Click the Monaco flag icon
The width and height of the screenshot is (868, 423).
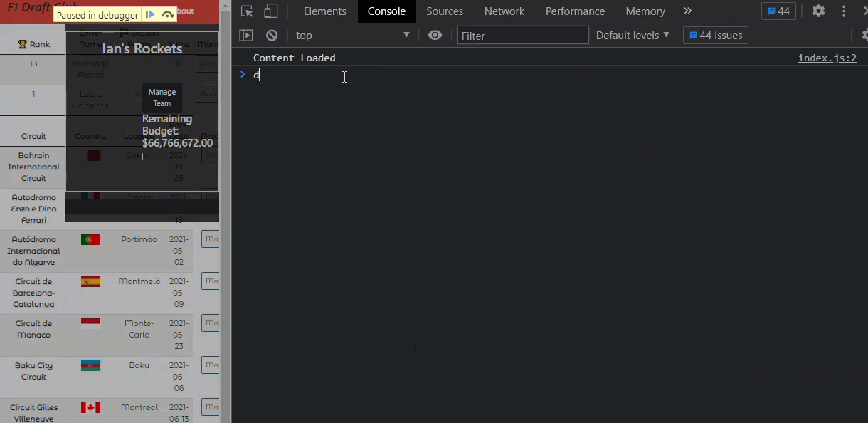(x=90, y=323)
